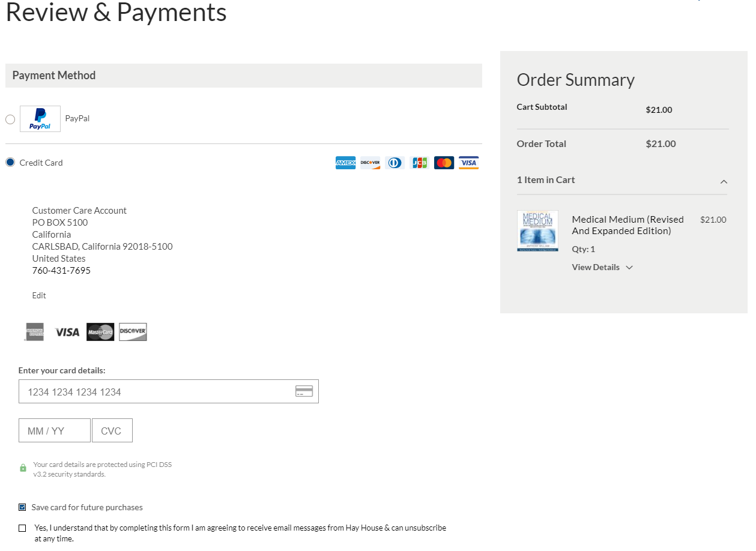
Task: Select the PayPal payment radio button
Action: [10, 119]
